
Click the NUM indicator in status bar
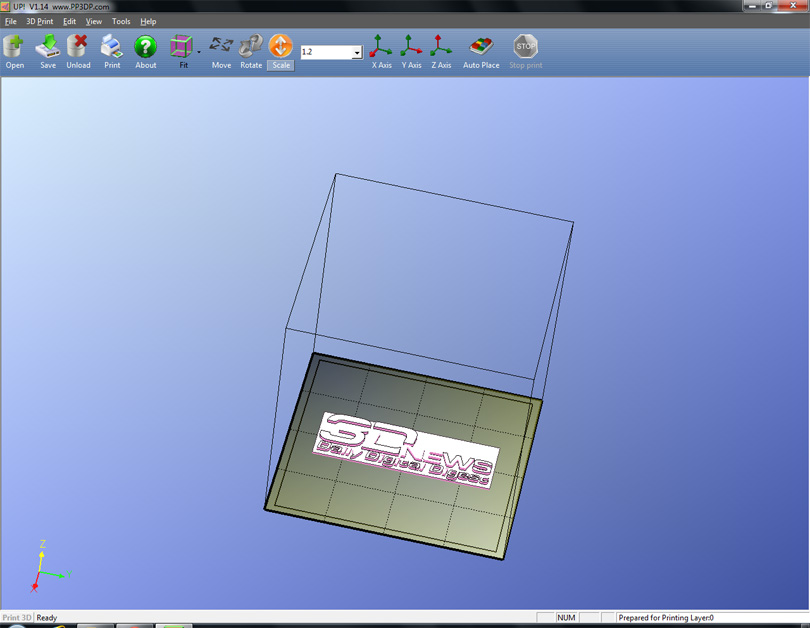click(566, 618)
